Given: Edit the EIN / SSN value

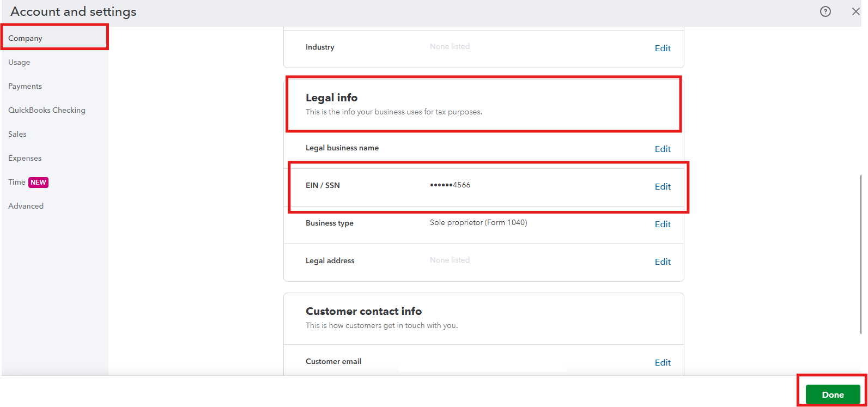Looking at the screenshot, I should point(663,186).
